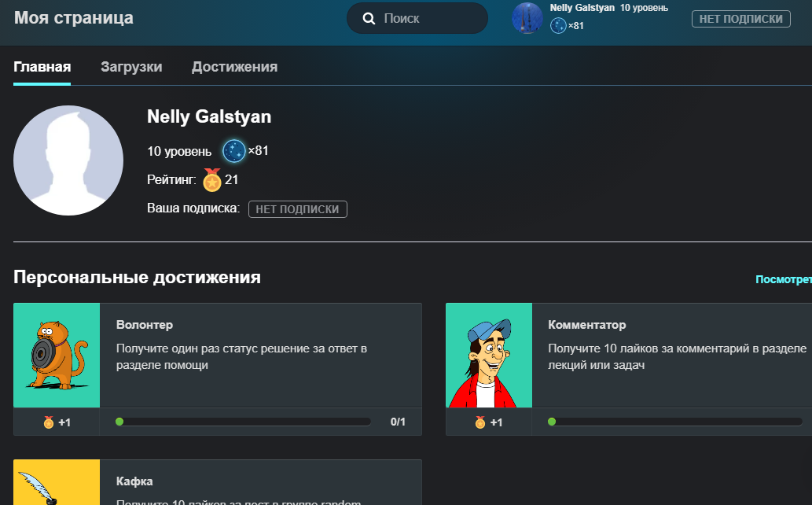The width and height of the screenshot is (812, 505).
Task: Switch to the Загрузки tab
Action: [131, 67]
